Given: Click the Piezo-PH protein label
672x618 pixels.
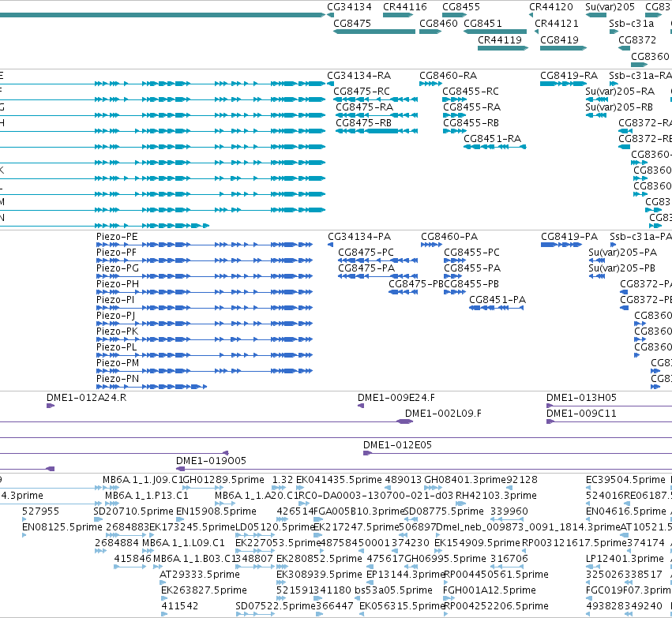Looking at the screenshot, I should 118,284.
